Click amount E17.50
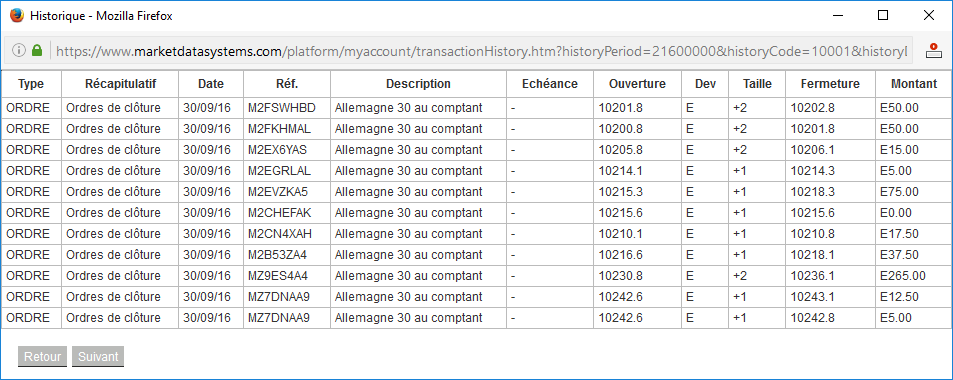The width and height of the screenshot is (953, 380). coord(900,234)
